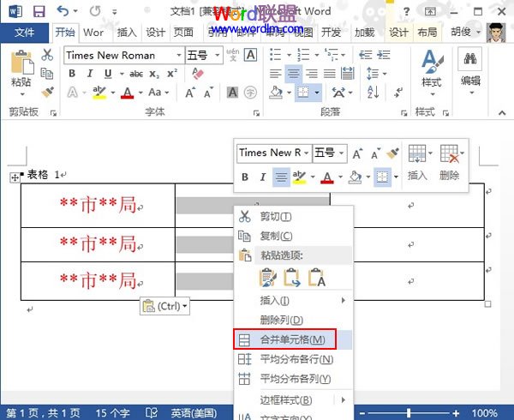Click the first table cell containing **市**局
Viewport: 514px width, 420px height.
[x=98, y=205]
